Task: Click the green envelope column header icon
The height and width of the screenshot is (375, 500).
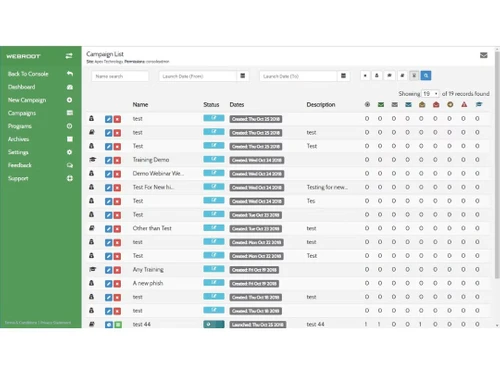Action: tap(381, 105)
